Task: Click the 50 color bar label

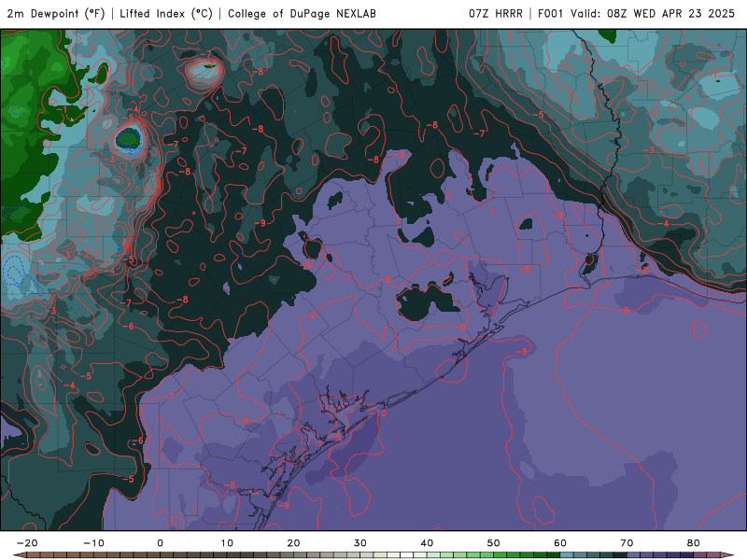Action: click(x=494, y=543)
